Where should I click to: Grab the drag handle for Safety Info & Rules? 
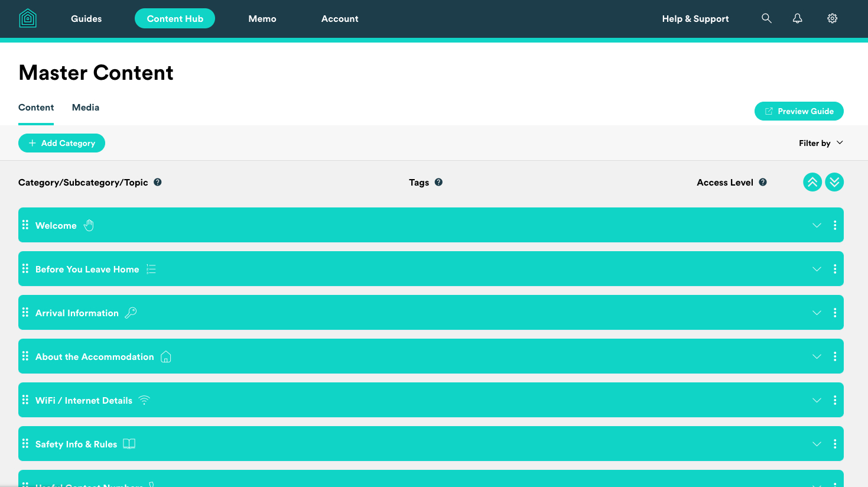tap(25, 443)
